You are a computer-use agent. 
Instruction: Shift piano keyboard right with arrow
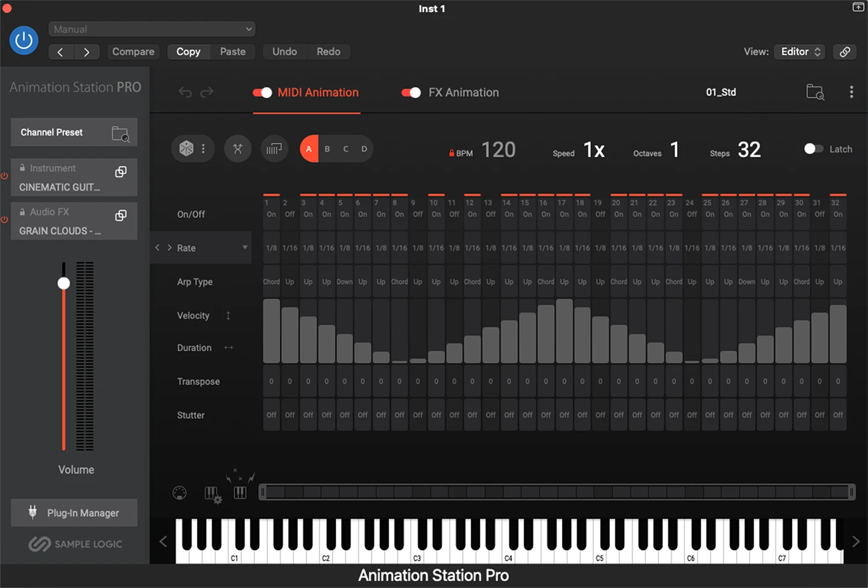pos(856,542)
